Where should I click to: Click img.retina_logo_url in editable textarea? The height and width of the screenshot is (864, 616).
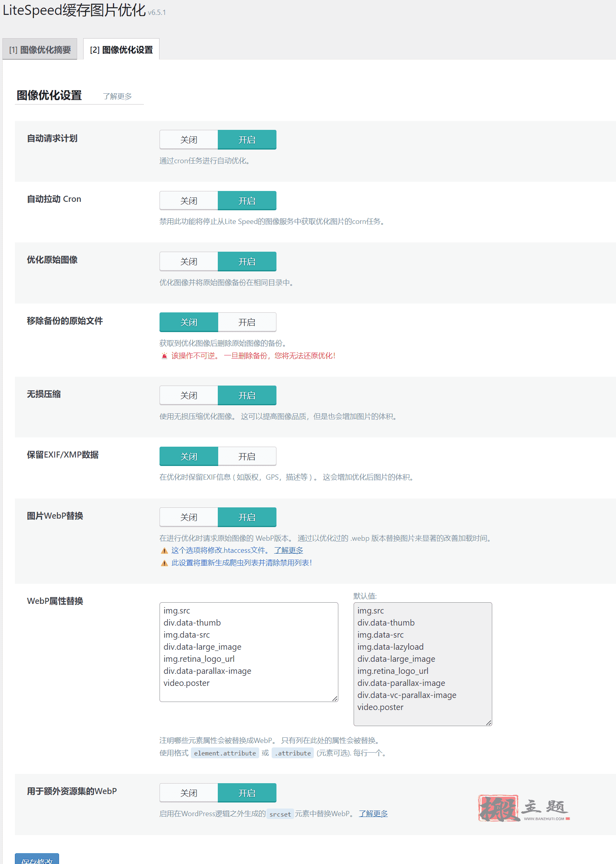pos(199,659)
